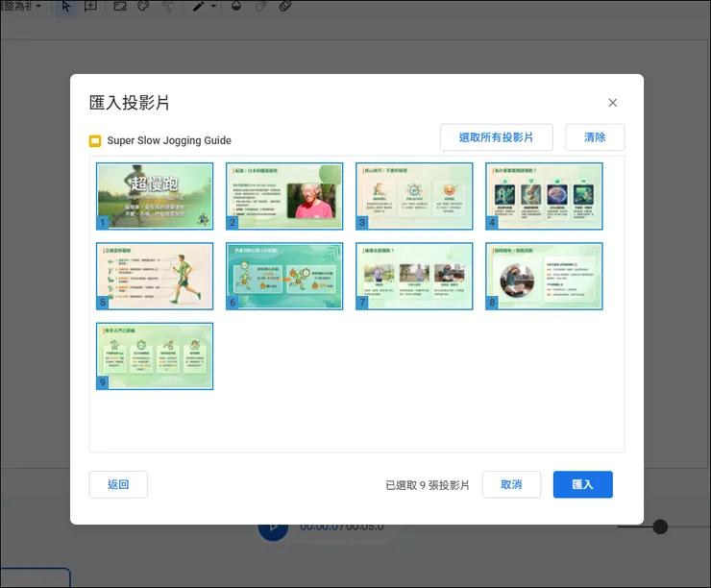
Task: Close the import slides dialog
Action: pyautogui.click(x=613, y=103)
